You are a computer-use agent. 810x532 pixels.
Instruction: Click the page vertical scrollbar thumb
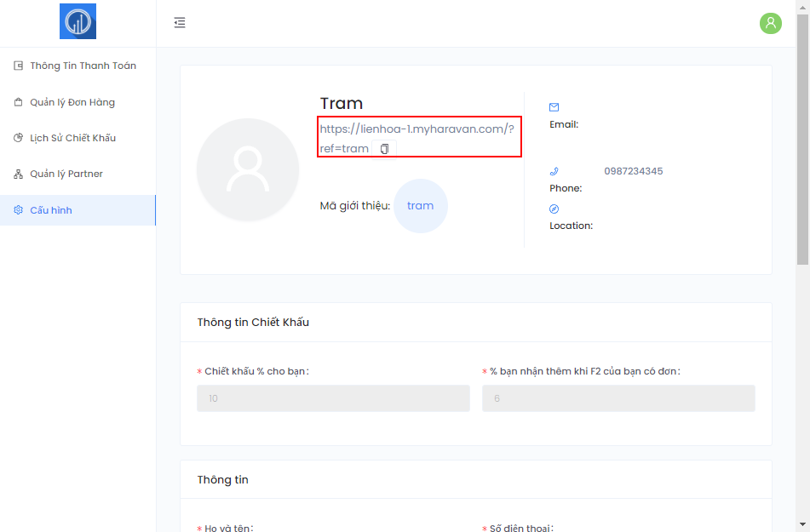pos(802,140)
